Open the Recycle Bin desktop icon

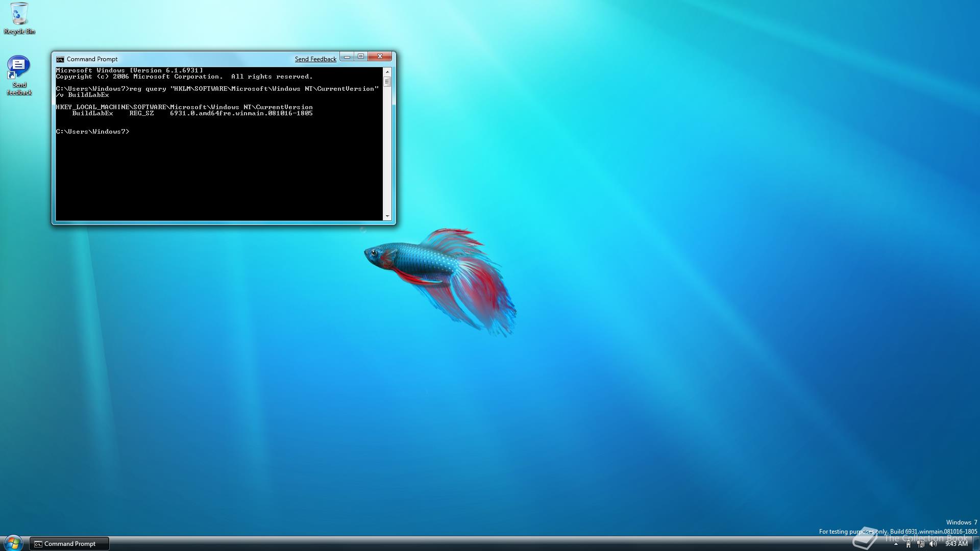(x=19, y=18)
